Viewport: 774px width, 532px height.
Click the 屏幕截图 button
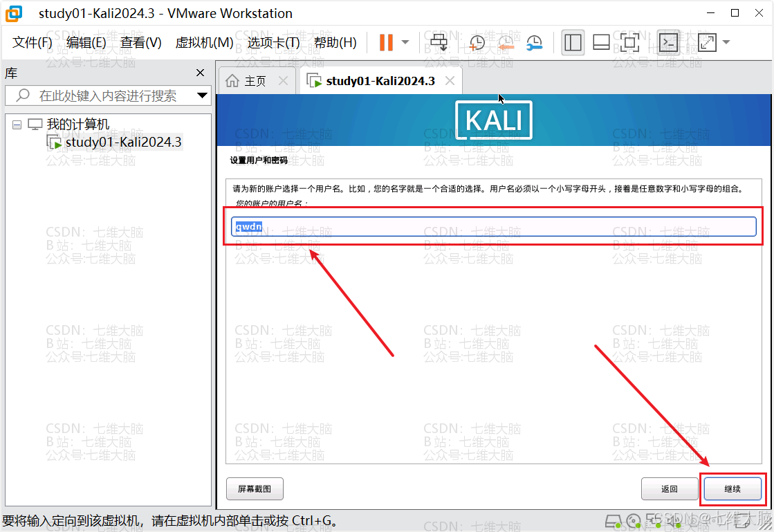pos(255,489)
